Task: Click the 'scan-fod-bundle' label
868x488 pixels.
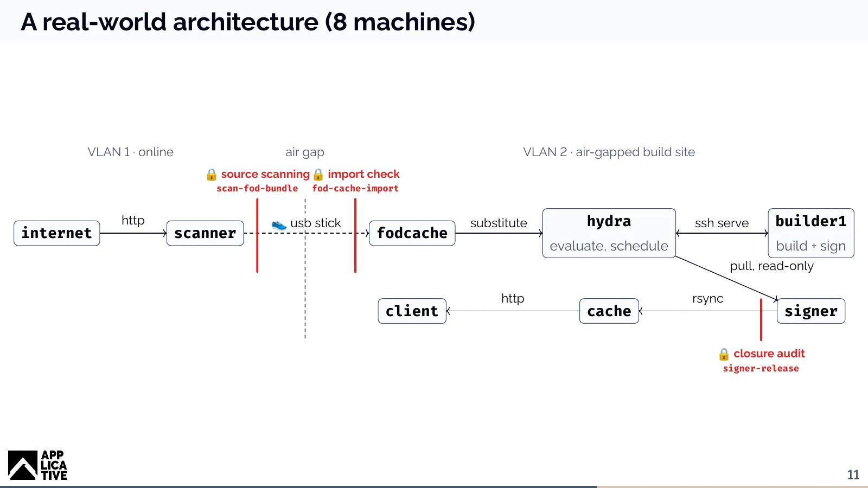Action: (x=257, y=188)
